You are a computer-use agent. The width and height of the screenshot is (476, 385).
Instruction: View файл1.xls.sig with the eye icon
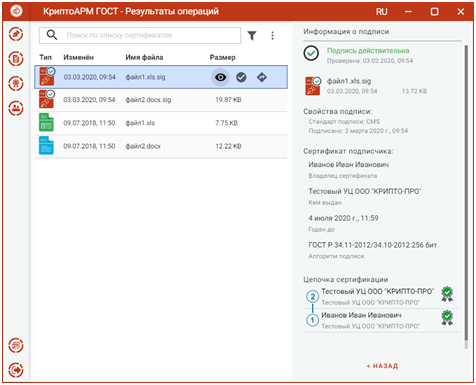pyautogui.click(x=220, y=77)
